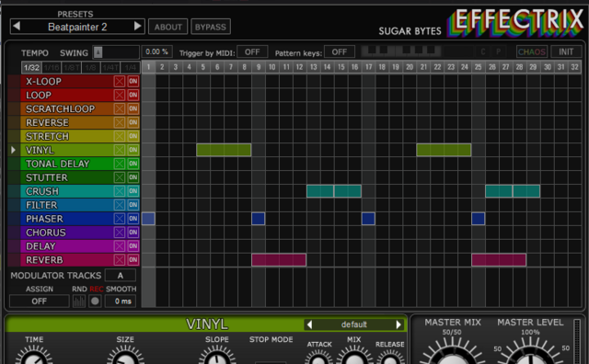589x364 pixels.
Task: Select modulator track A
Action: [121, 276]
